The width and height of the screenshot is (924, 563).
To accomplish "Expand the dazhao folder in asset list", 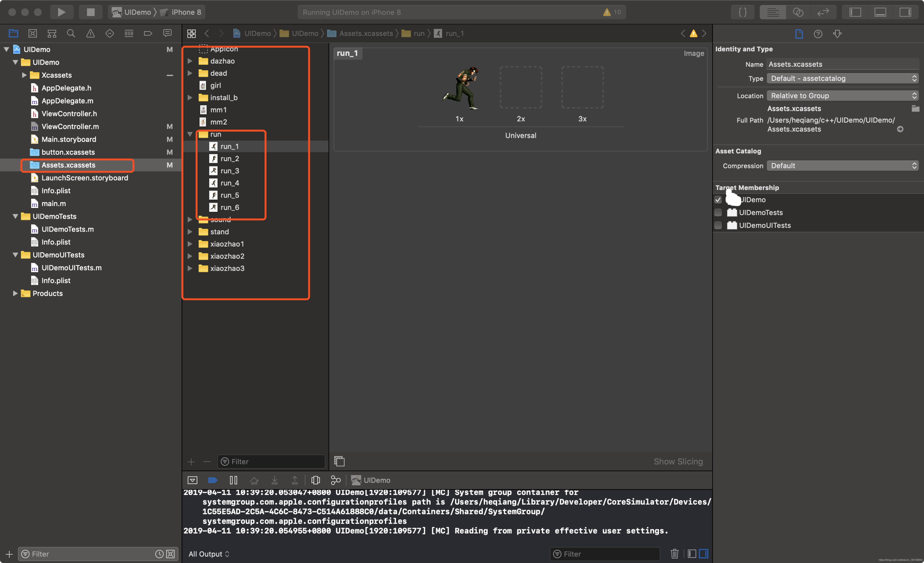I will coord(190,61).
